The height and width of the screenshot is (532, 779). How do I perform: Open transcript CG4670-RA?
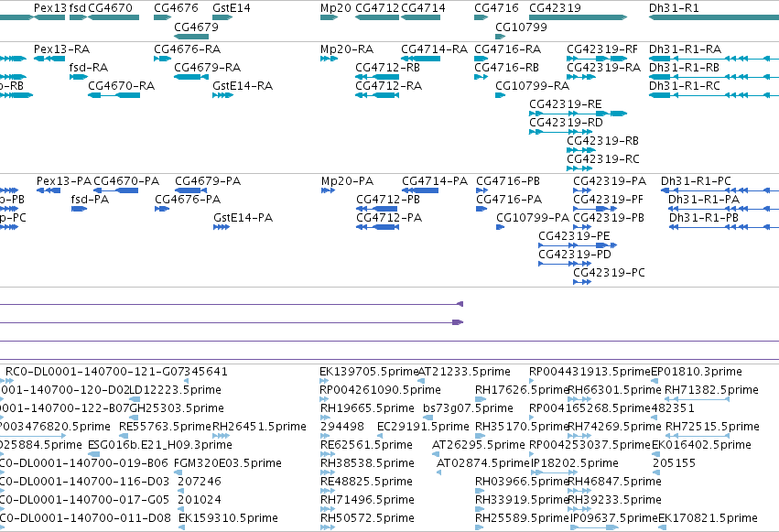[121, 86]
